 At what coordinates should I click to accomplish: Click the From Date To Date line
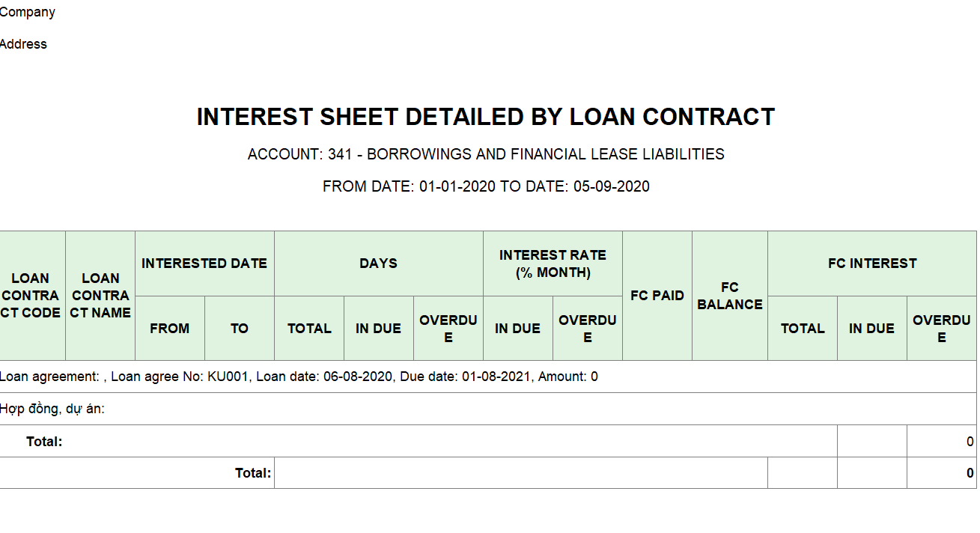(486, 186)
